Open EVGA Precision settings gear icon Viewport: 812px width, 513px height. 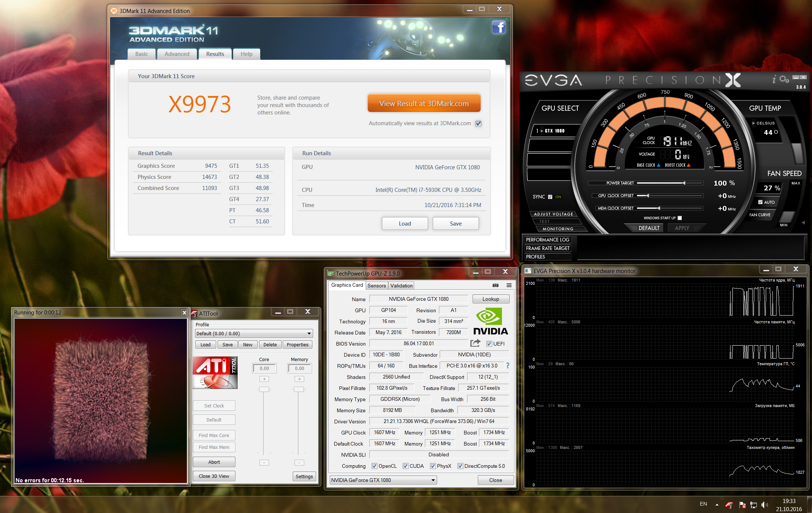click(784, 79)
